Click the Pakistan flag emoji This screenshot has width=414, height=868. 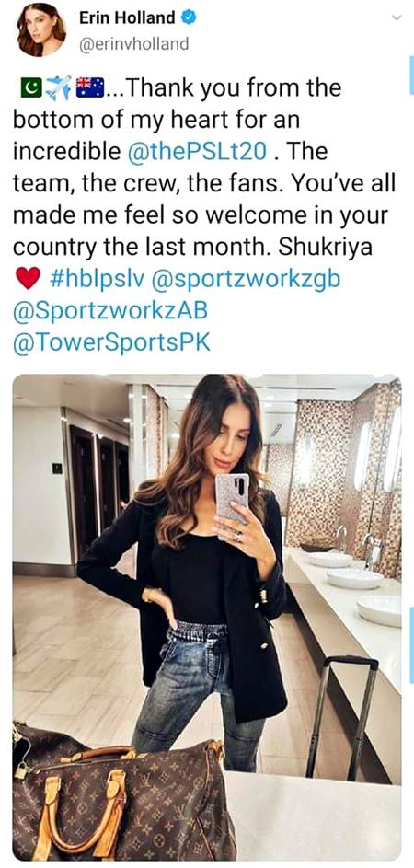[31, 87]
